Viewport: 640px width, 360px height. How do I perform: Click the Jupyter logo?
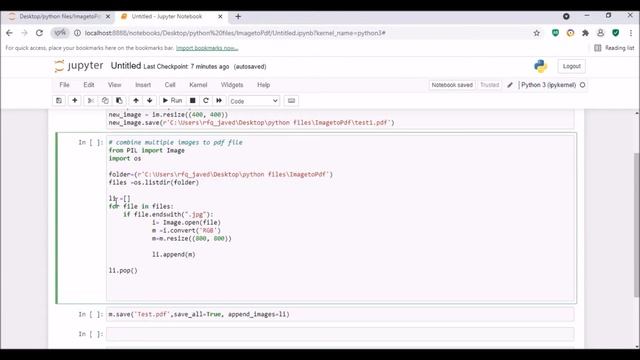tap(79, 66)
